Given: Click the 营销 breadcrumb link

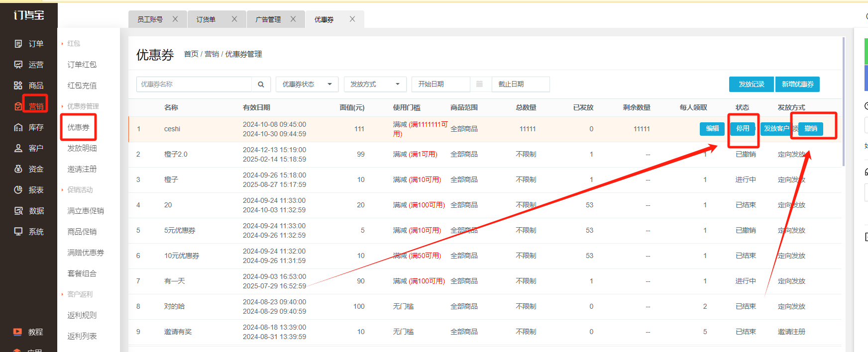Looking at the screenshot, I should point(212,54).
